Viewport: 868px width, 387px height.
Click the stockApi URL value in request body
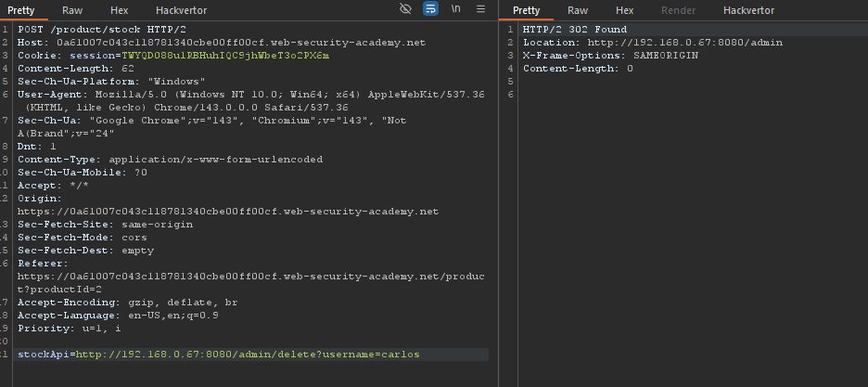tap(248, 355)
